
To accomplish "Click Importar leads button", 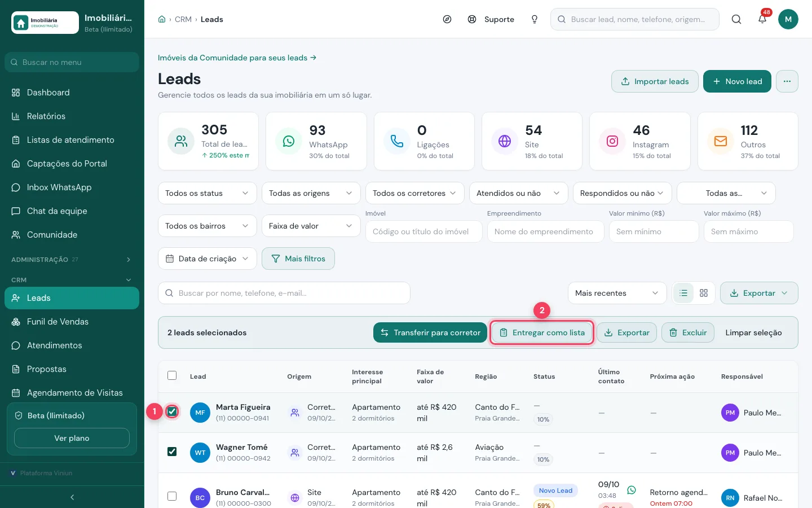I will tap(655, 81).
